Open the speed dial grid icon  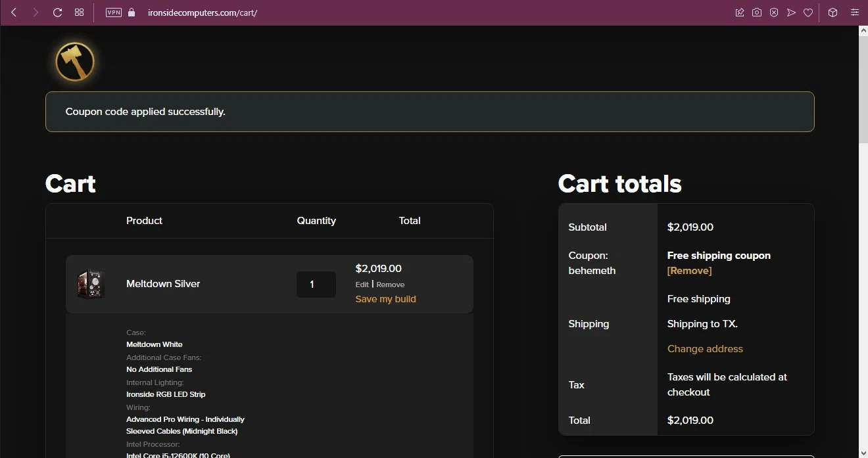(79, 12)
